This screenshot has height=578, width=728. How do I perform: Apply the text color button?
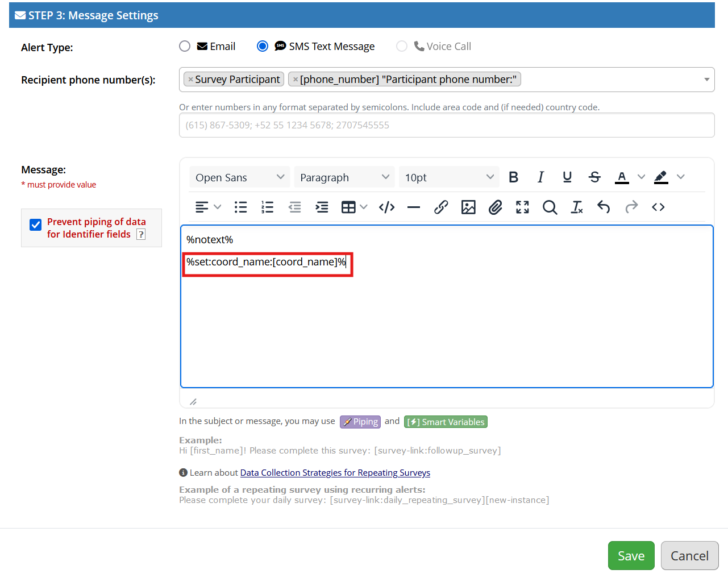[x=622, y=177]
